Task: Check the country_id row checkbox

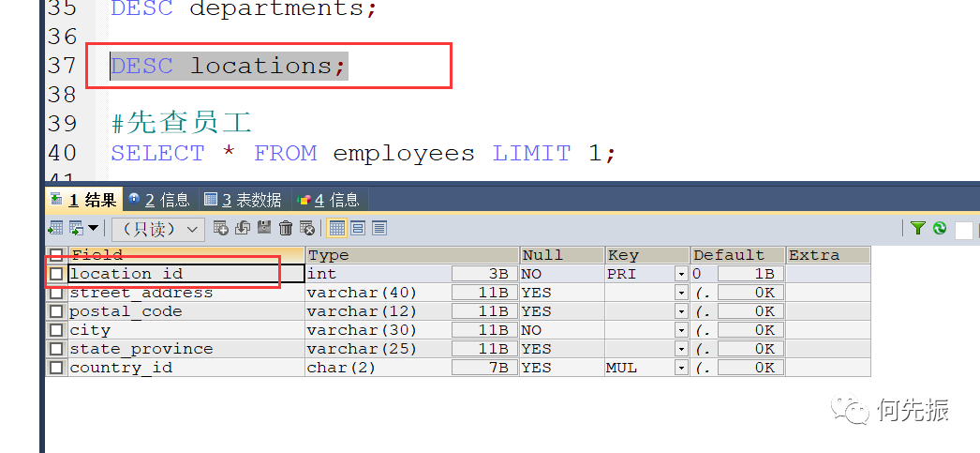Action: (56, 368)
